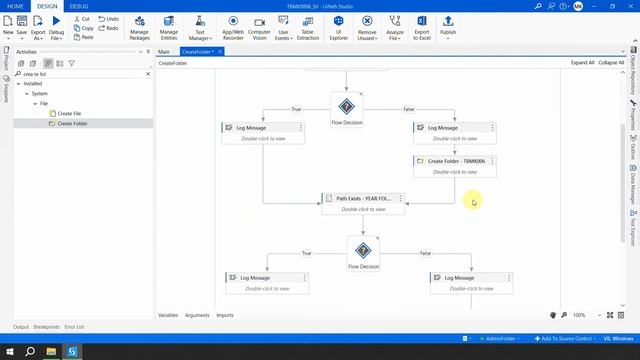Select the Create File activity

[65, 113]
